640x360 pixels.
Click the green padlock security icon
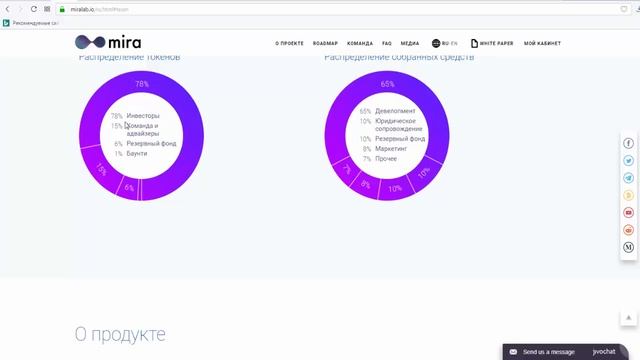[x=62, y=9]
